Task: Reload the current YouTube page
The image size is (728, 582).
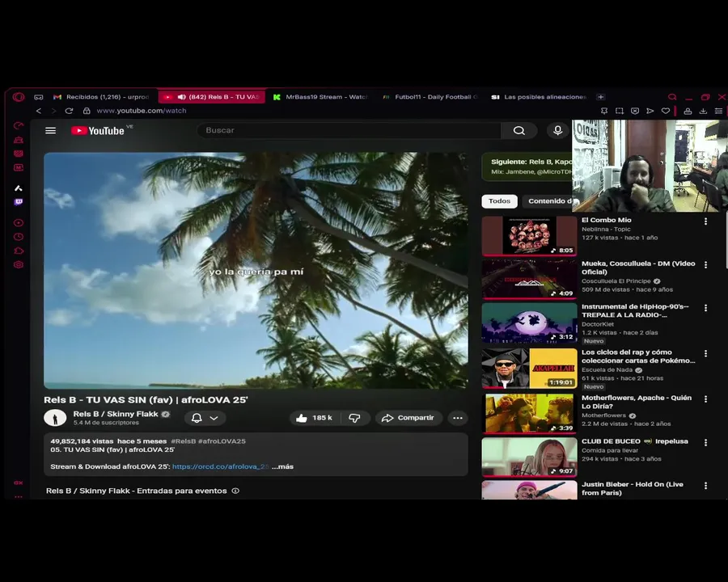Action: pyautogui.click(x=69, y=111)
